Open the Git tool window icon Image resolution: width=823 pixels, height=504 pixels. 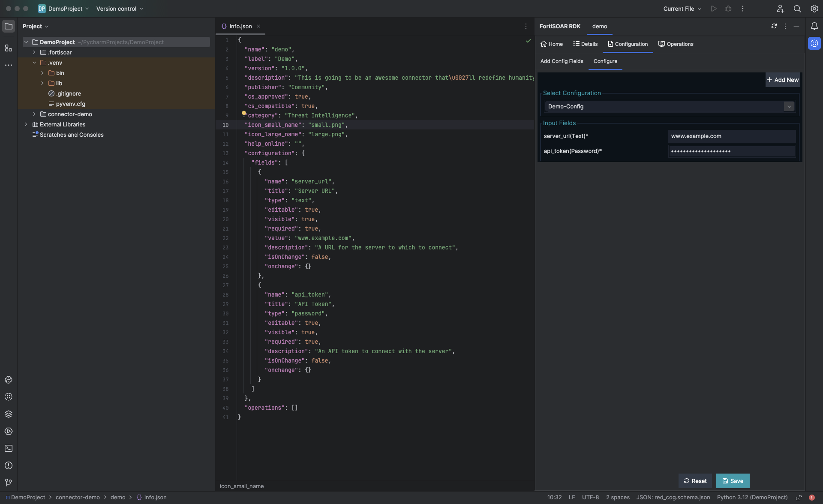click(x=9, y=483)
